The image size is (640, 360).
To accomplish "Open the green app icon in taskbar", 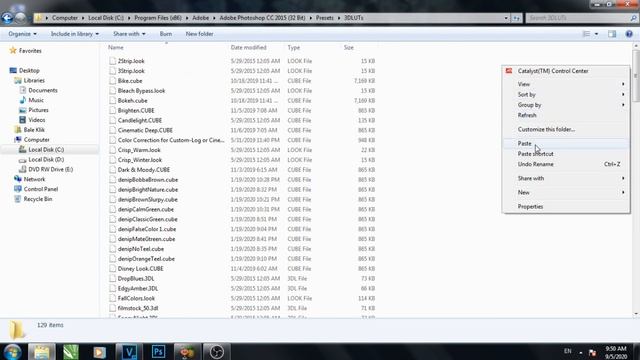I will pyautogui.click(x=71, y=351).
